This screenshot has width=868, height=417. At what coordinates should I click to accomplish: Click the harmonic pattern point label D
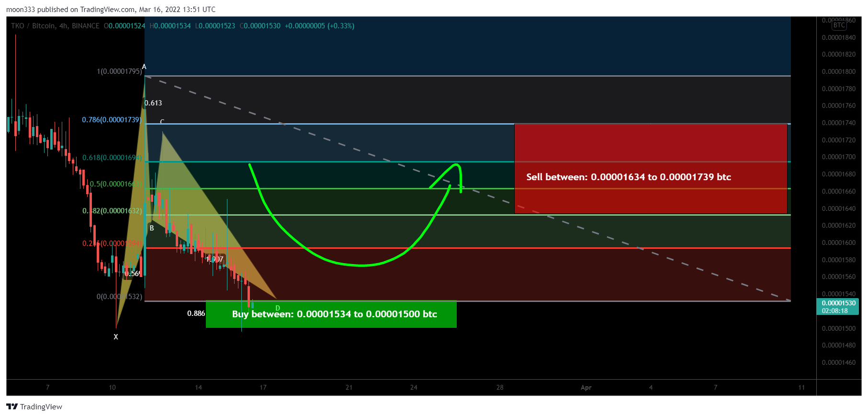[278, 308]
